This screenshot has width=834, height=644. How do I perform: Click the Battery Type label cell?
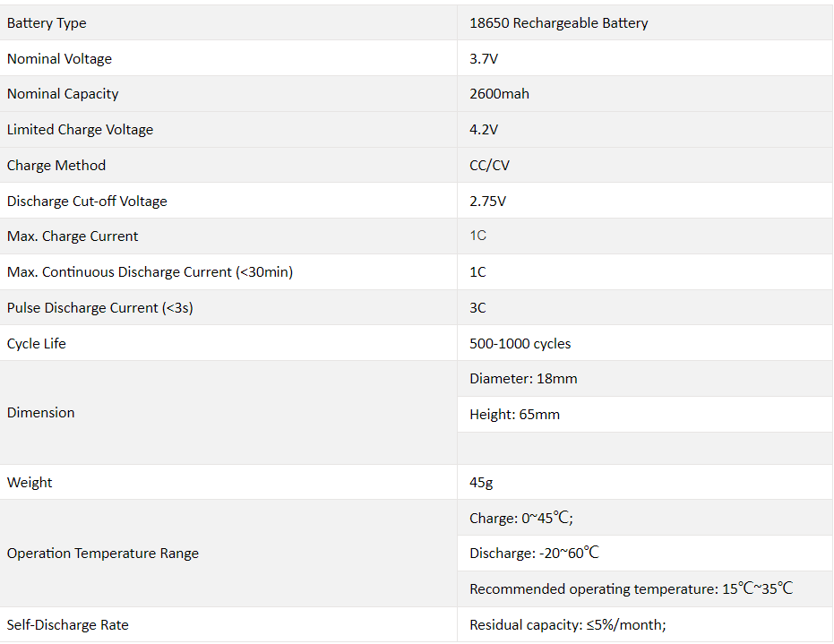click(47, 23)
